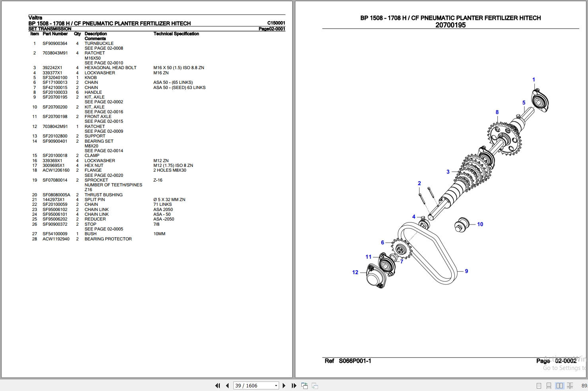Click the Part Number column header
The width and height of the screenshot is (588, 391).
coord(55,34)
